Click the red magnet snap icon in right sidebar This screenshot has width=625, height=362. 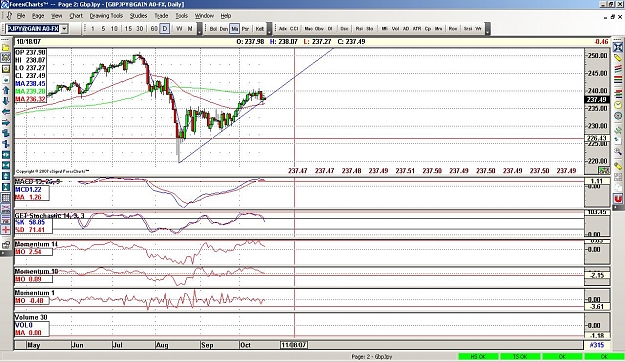(618, 198)
